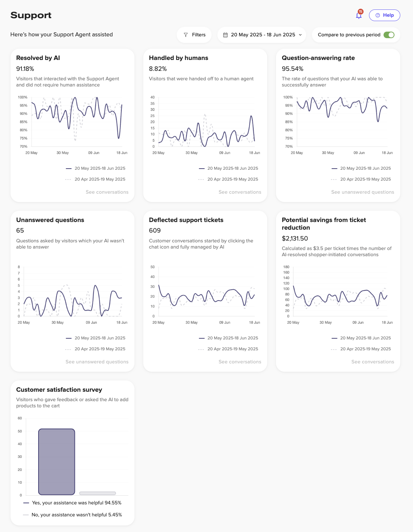Screen dimensions: 413x532
Task: See conversations under Deflected support tickets
Action: (x=240, y=362)
